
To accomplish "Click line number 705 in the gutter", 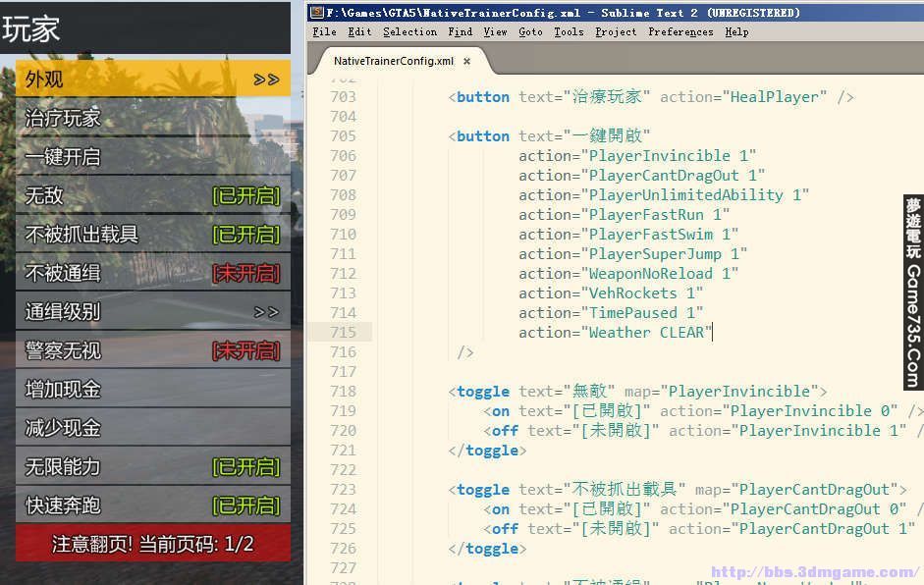I will point(343,136).
